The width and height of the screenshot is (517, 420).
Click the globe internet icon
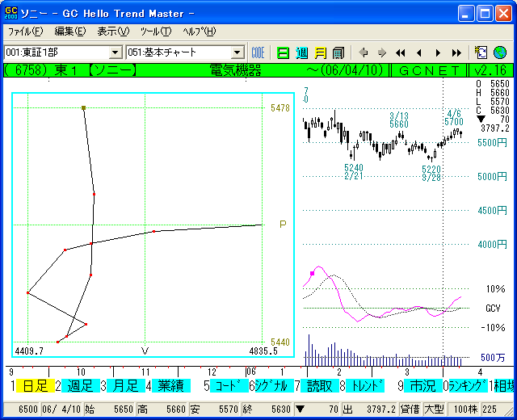point(500,52)
